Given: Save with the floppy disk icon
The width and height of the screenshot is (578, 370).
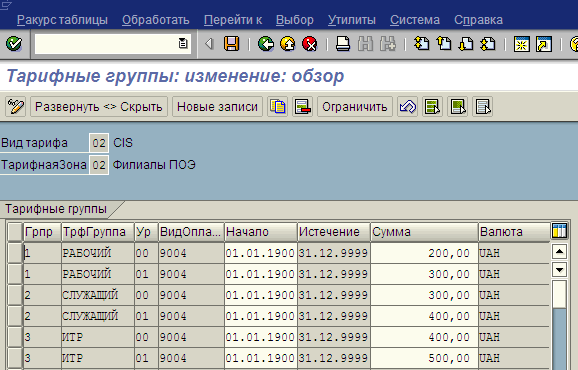Looking at the screenshot, I should pyautogui.click(x=231, y=44).
